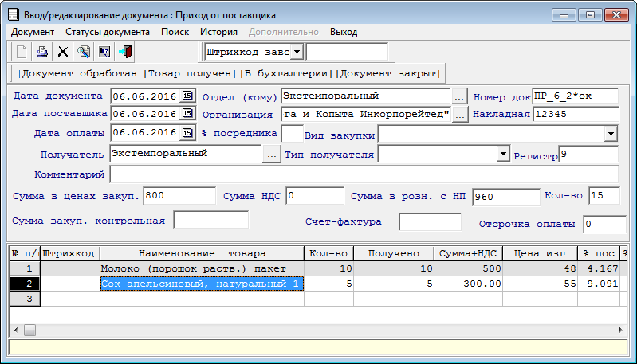Click the Организация field
Viewport: 637px width, 364px height.
[365, 114]
